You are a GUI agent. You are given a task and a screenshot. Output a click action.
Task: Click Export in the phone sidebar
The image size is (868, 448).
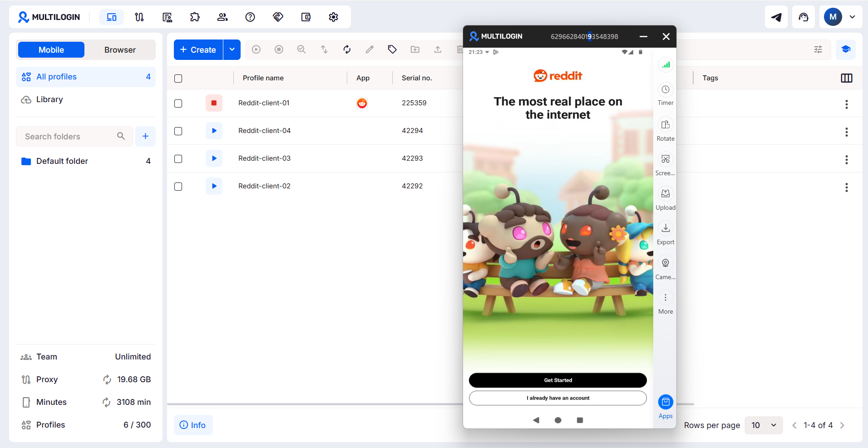click(666, 233)
